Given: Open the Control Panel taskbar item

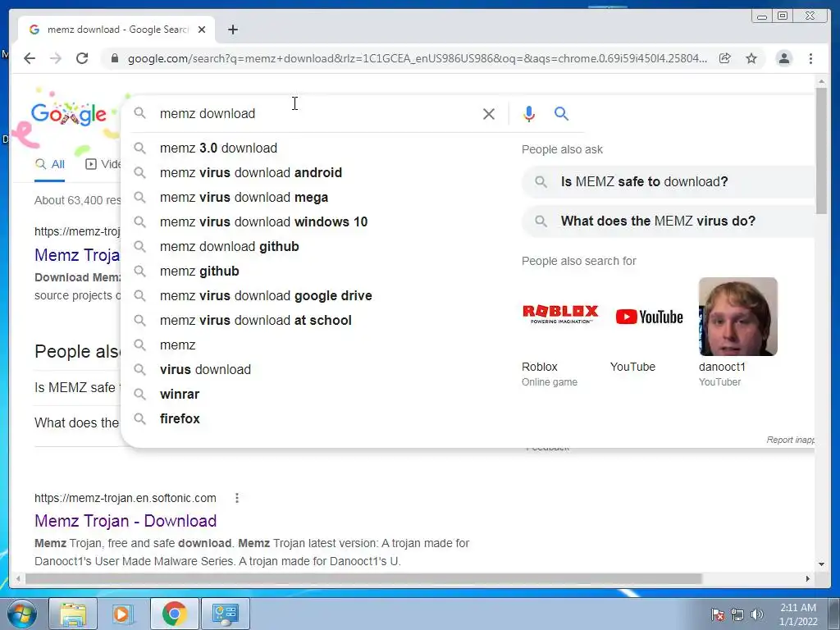Looking at the screenshot, I should click(x=226, y=614).
